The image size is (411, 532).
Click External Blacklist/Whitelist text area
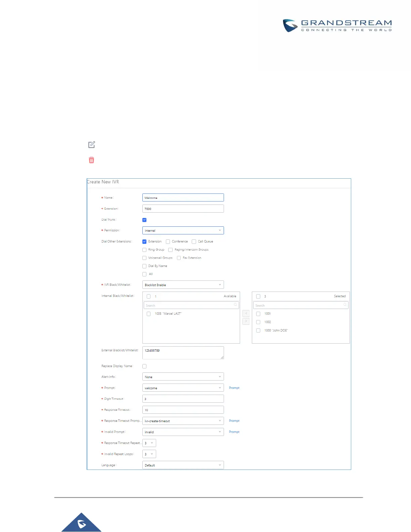(x=183, y=353)
